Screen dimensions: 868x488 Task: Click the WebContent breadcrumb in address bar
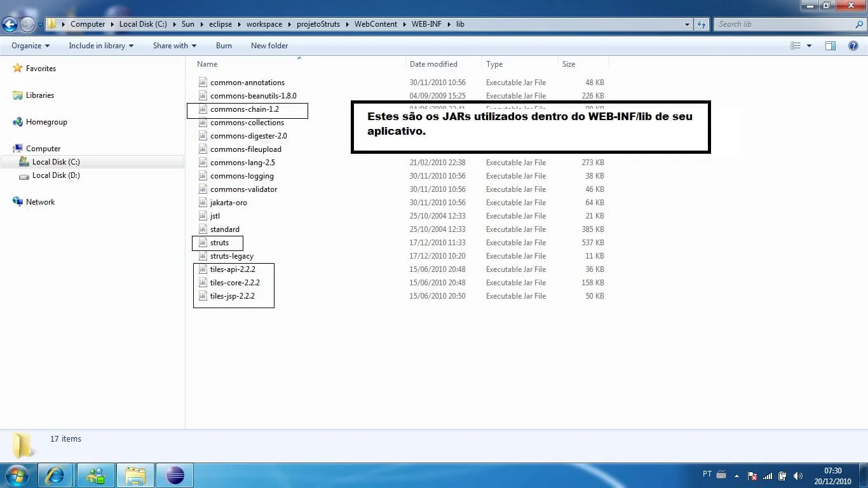[376, 24]
